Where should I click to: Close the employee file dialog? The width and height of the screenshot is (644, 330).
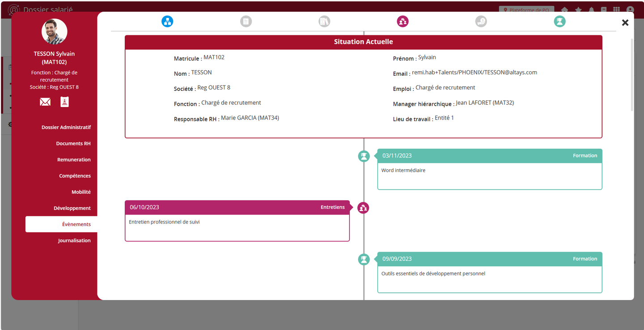tap(625, 22)
